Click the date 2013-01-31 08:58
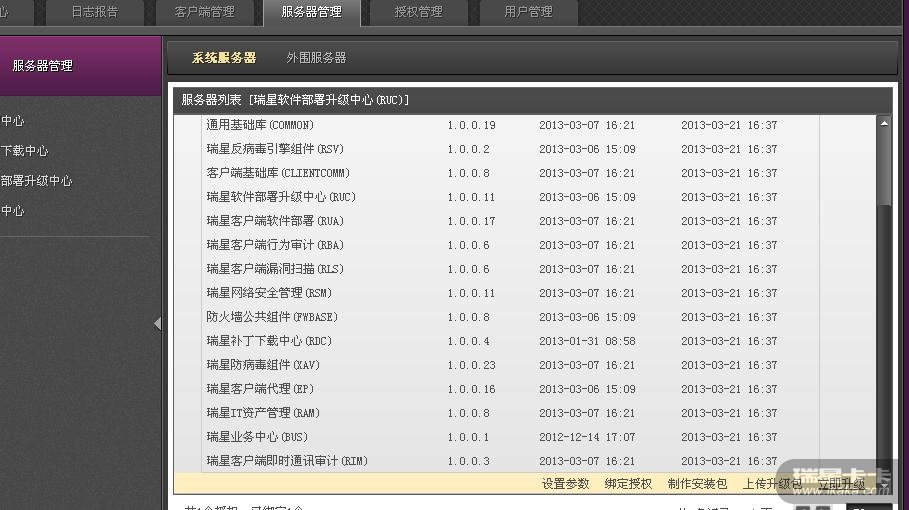909x510 pixels. click(587, 341)
